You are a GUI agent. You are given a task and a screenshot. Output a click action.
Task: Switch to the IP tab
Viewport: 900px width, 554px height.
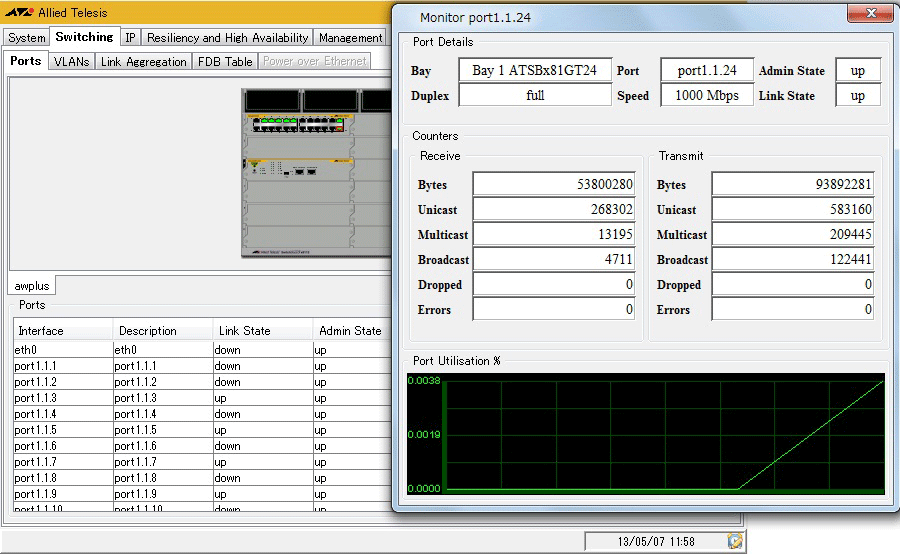pyautogui.click(x=131, y=38)
